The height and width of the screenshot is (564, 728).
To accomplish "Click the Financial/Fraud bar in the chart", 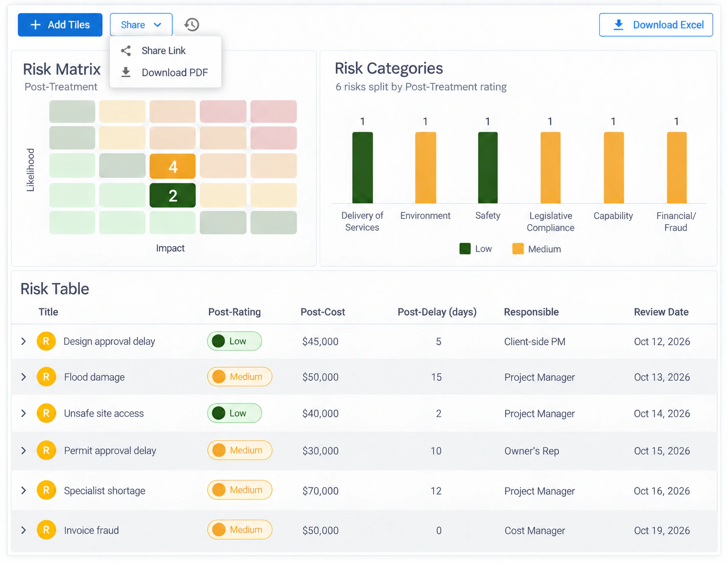I will click(x=677, y=168).
